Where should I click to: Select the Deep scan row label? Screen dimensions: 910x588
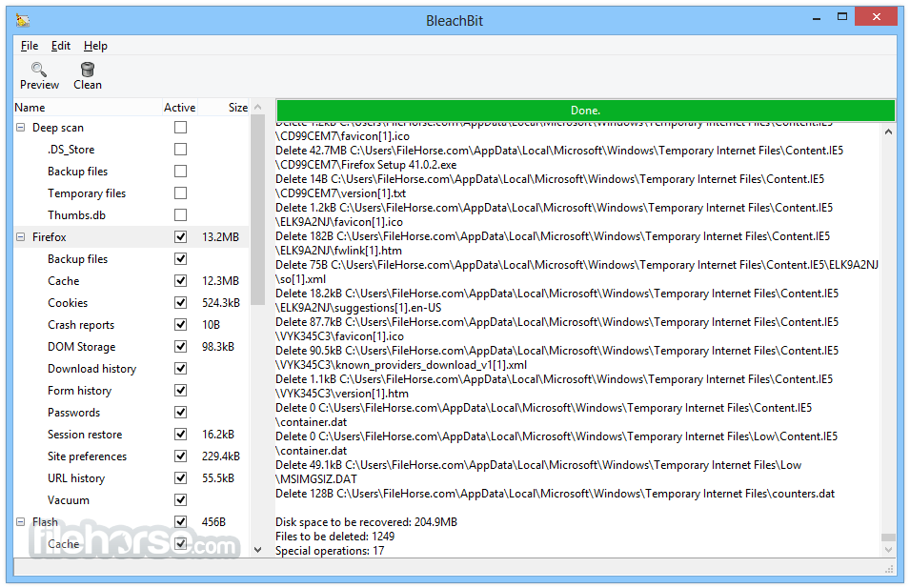click(58, 128)
